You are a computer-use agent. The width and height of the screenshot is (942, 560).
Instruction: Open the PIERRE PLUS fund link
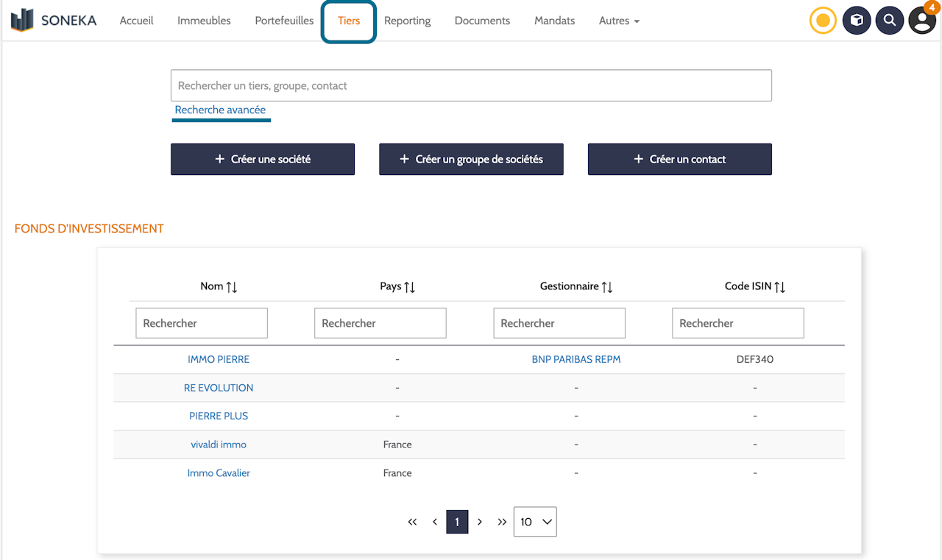(219, 416)
